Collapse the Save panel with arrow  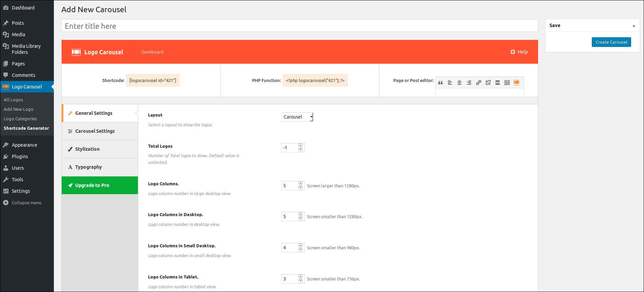[x=633, y=26]
